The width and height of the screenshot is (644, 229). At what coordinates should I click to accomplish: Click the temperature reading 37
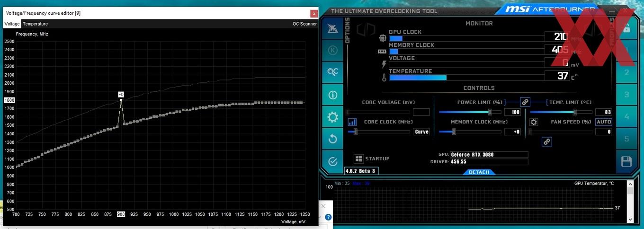click(562, 76)
